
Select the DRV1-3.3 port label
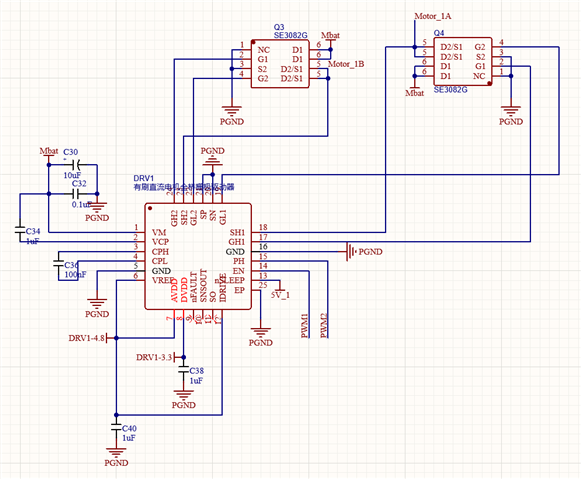point(156,357)
